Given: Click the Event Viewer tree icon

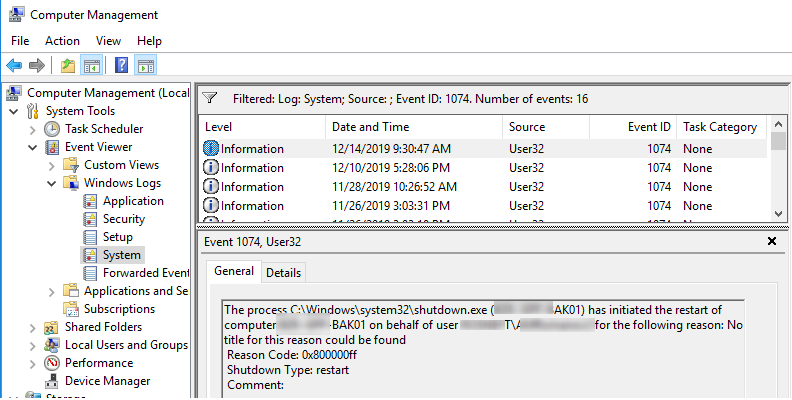Looking at the screenshot, I should point(52,147).
